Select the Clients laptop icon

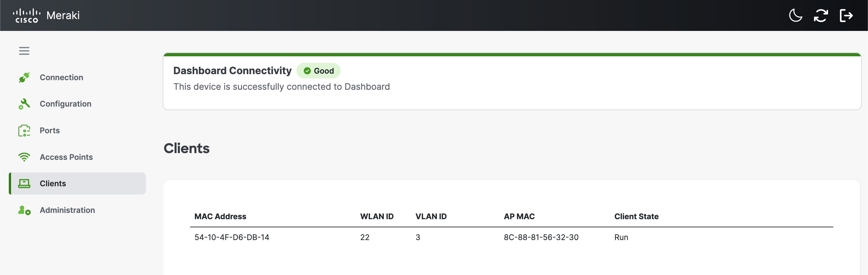click(x=24, y=183)
